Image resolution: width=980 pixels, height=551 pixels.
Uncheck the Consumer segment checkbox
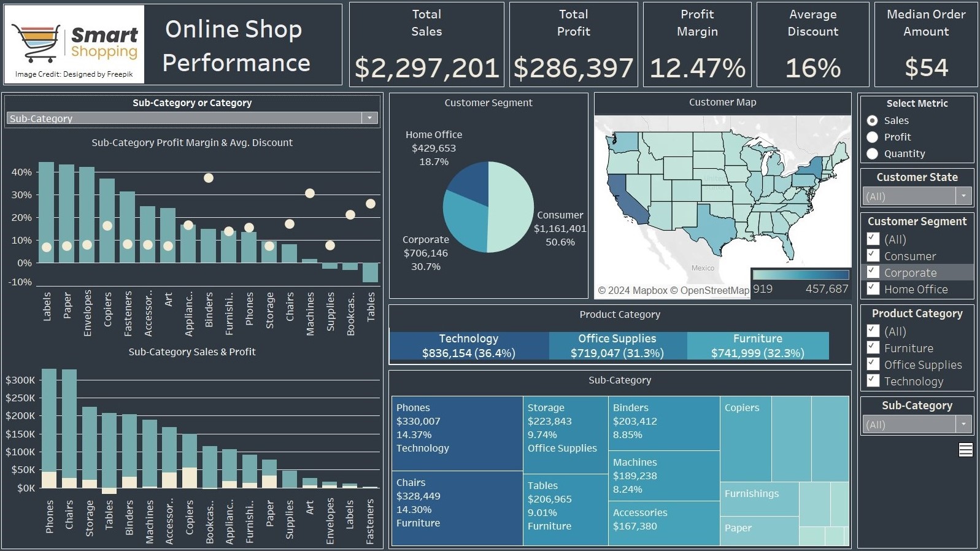(x=873, y=255)
